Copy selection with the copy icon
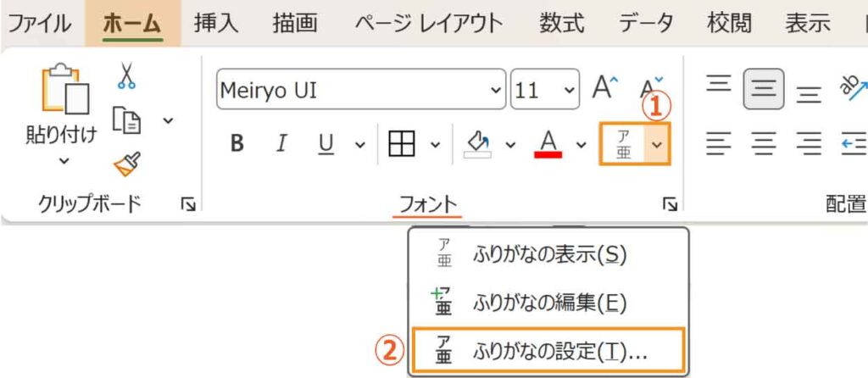 tap(127, 120)
